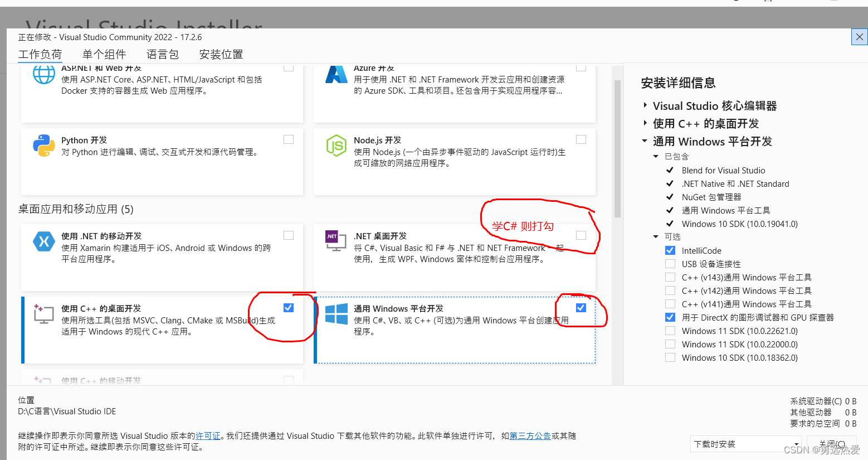Click the .NET desktop development monitor icon
The width and height of the screenshot is (868, 460).
pyautogui.click(x=336, y=241)
